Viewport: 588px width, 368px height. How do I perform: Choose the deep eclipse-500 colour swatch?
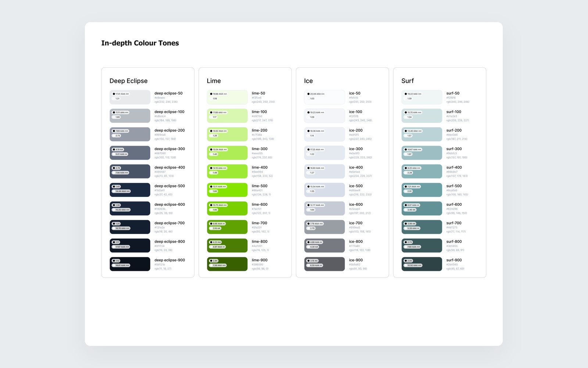click(130, 190)
